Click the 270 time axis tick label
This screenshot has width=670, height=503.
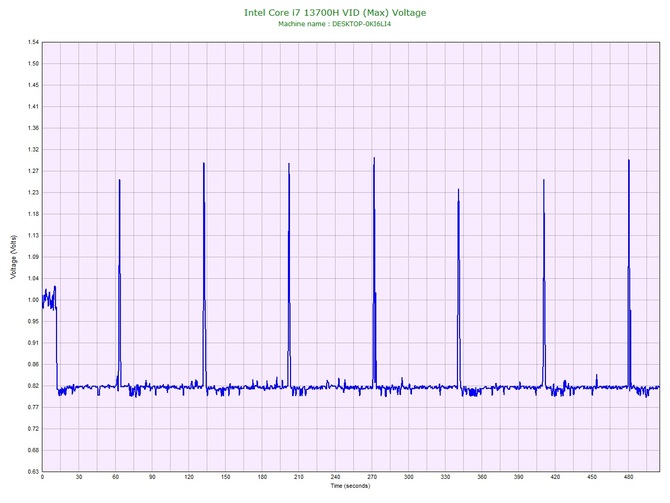(372, 477)
